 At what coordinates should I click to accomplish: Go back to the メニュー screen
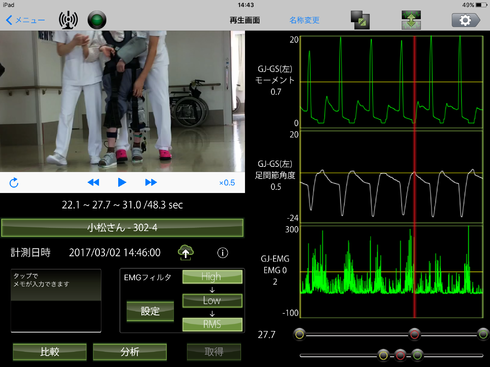pyautogui.click(x=25, y=20)
